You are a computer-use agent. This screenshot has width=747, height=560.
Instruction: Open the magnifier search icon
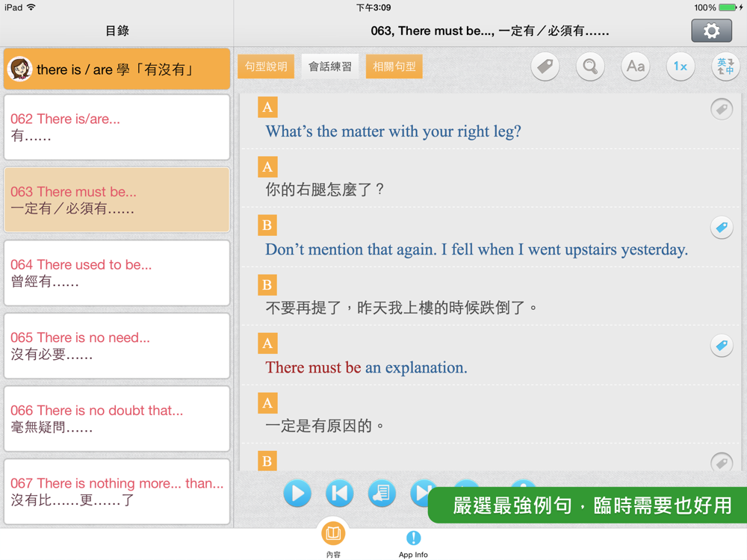[x=590, y=66]
